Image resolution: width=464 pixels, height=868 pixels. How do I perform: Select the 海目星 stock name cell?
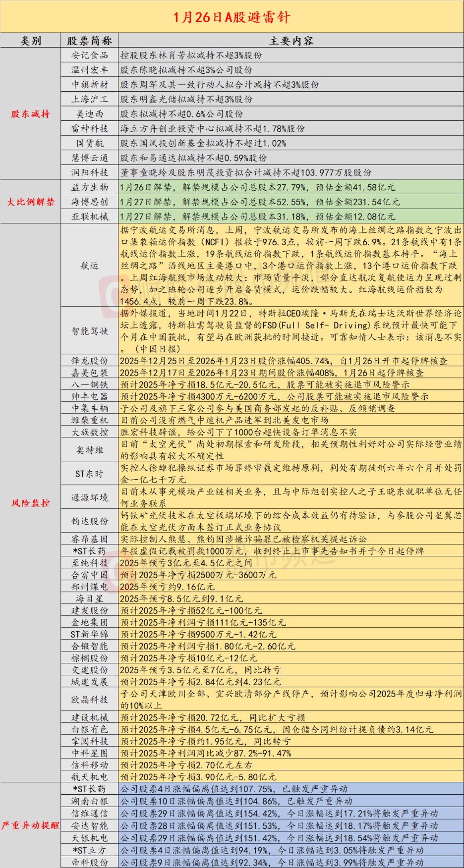(89, 598)
